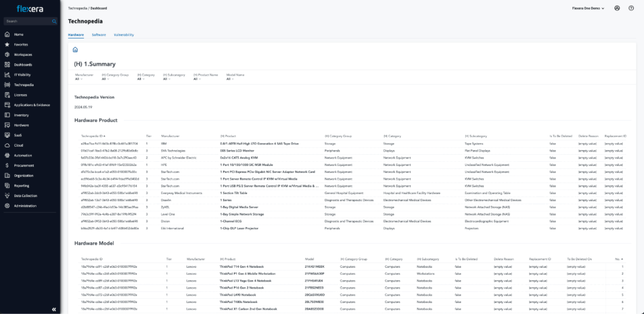This screenshot has width=644, height=314.
Task: Open Licenses sidebar icon
Action: coord(7,95)
